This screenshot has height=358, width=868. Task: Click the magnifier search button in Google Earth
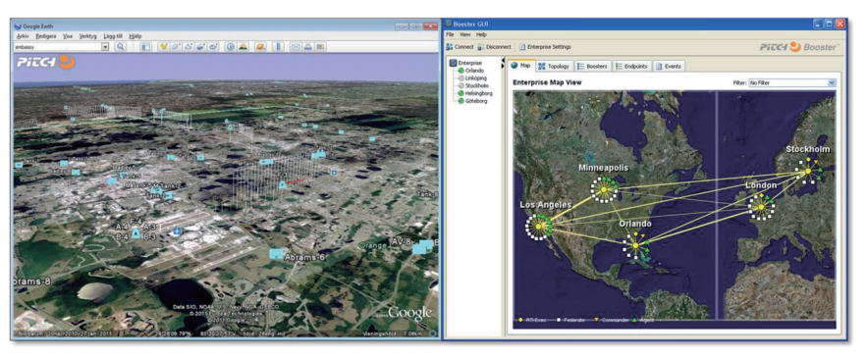[x=120, y=46]
